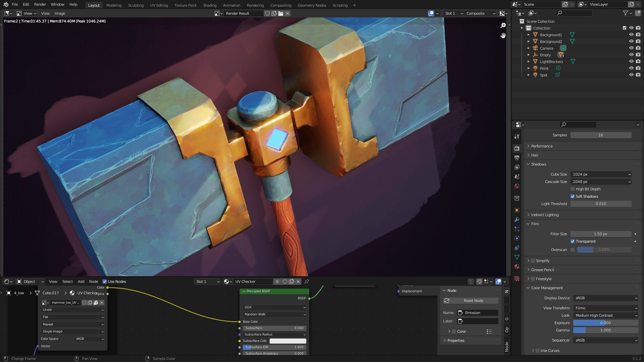
Task: Click Reset Node button
Action: [471, 301]
